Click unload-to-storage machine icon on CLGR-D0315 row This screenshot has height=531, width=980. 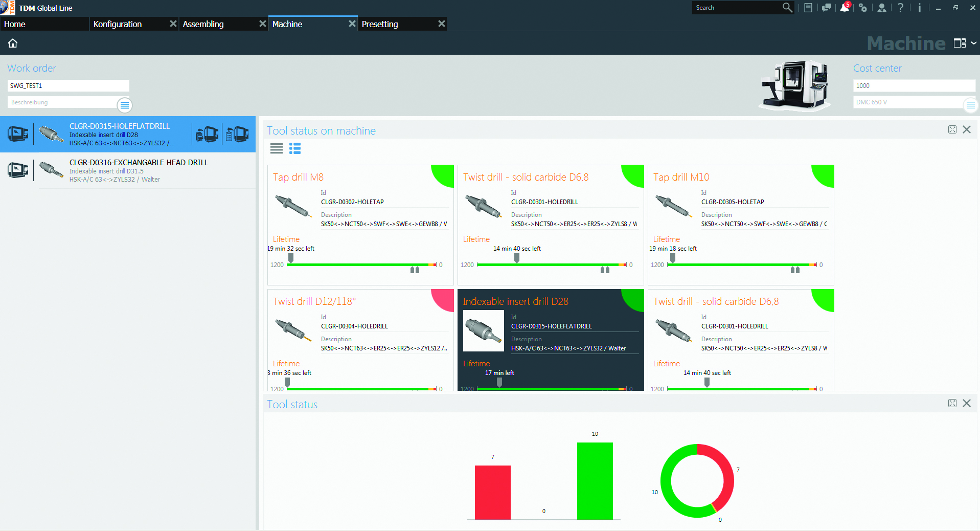point(207,134)
